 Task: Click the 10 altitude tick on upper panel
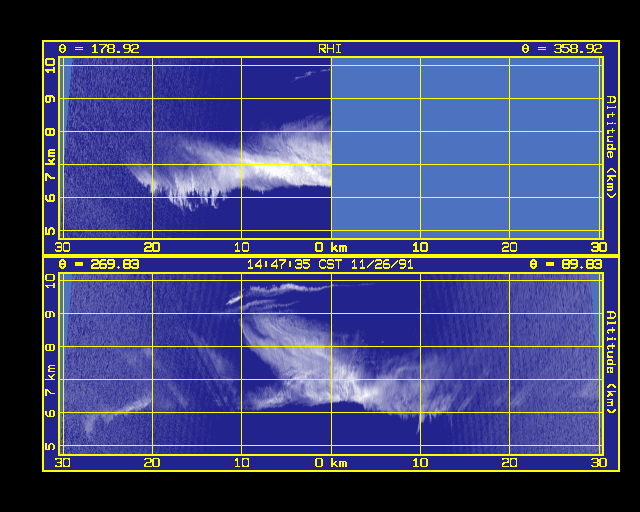coord(50,65)
